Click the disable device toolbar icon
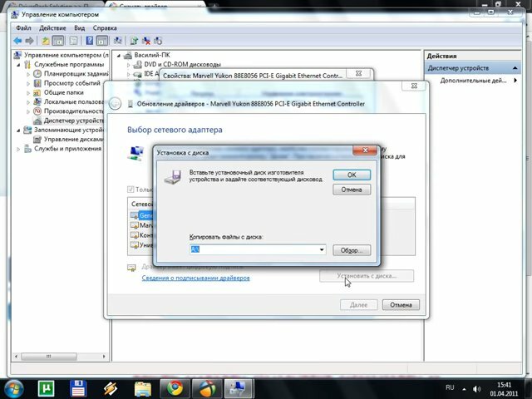The height and width of the screenshot is (399, 532). click(158, 41)
